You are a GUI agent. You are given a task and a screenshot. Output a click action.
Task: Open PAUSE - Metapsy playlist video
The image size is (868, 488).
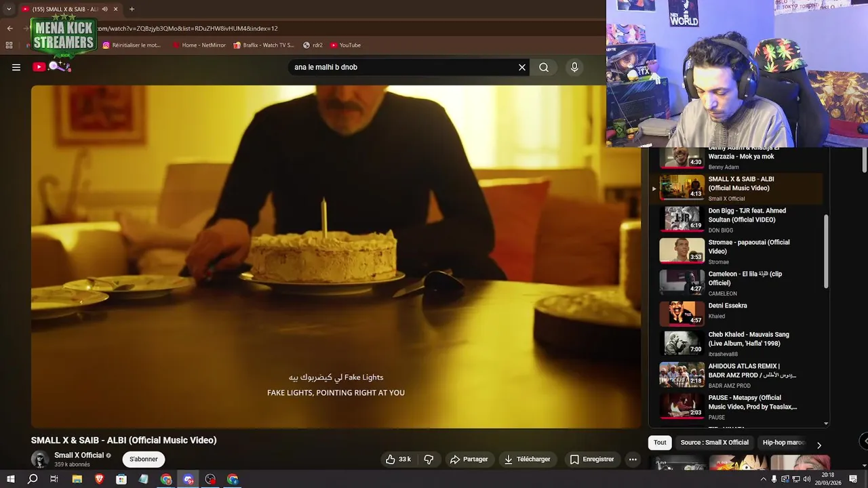pyautogui.click(x=736, y=407)
